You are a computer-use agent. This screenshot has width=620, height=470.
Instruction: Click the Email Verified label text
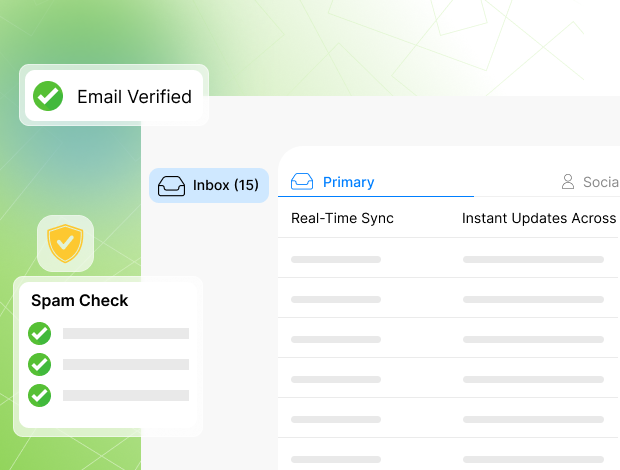tap(134, 97)
